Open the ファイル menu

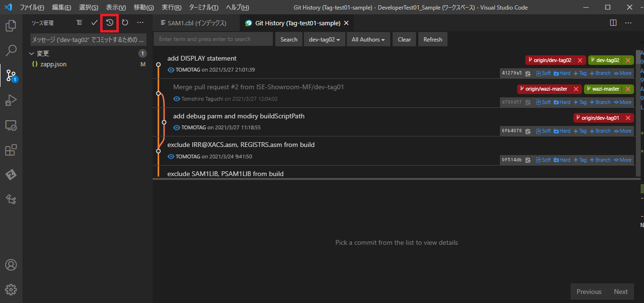coord(32,8)
